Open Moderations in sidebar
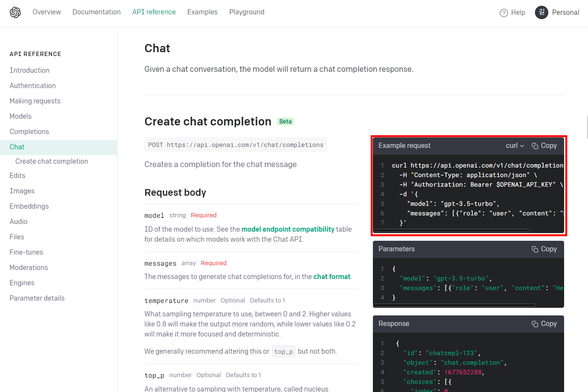Image resolution: width=588 pixels, height=392 pixels. (29, 268)
